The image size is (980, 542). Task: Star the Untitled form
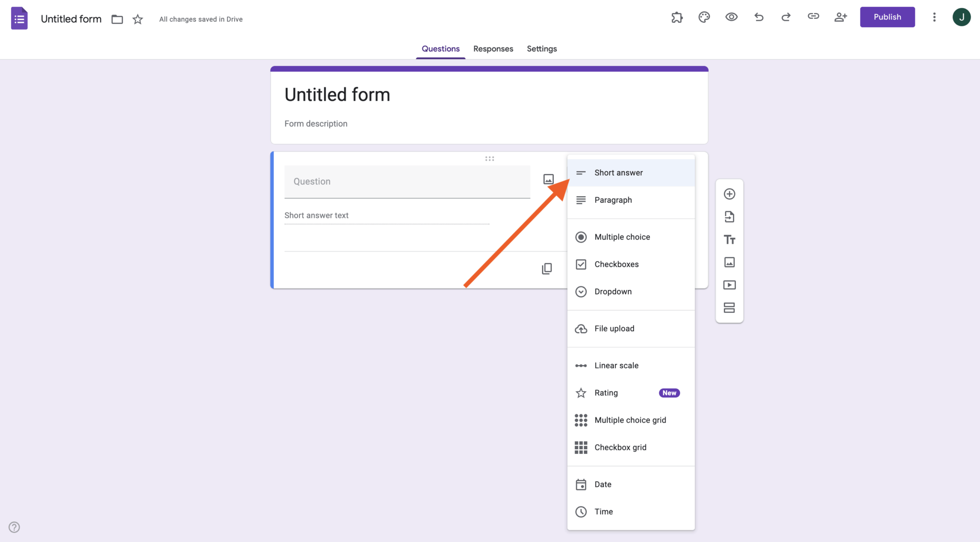pyautogui.click(x=137, y=19)
